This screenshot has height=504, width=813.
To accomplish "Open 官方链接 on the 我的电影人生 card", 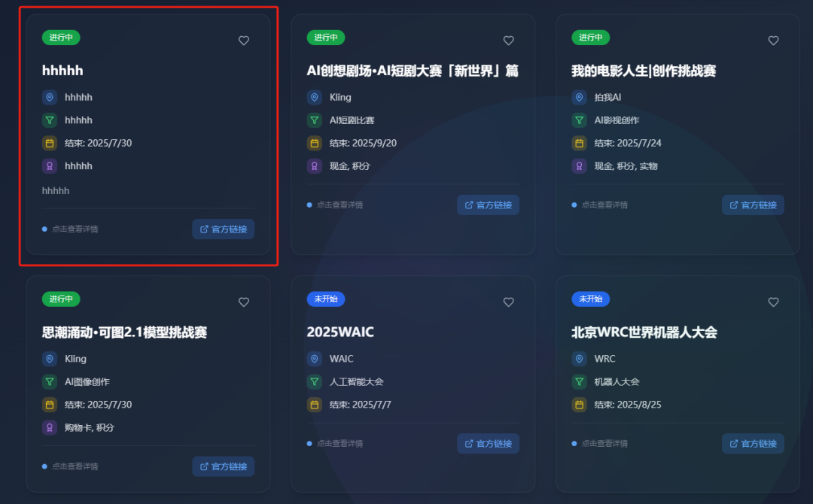I will (x=753, y=204).
